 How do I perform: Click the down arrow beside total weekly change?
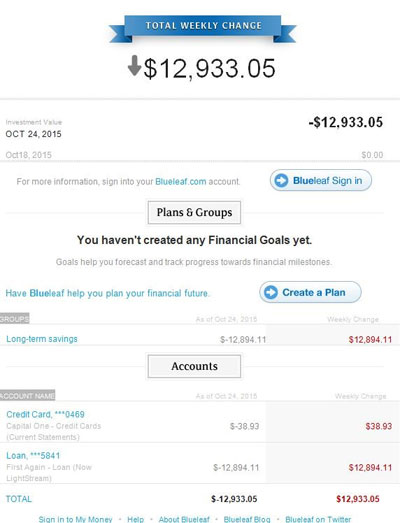(134, 66)
